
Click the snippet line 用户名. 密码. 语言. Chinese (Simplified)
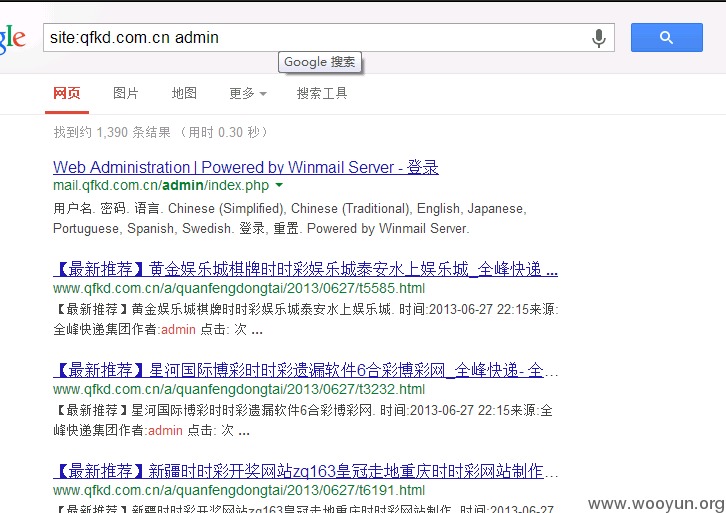pos(290,209)
